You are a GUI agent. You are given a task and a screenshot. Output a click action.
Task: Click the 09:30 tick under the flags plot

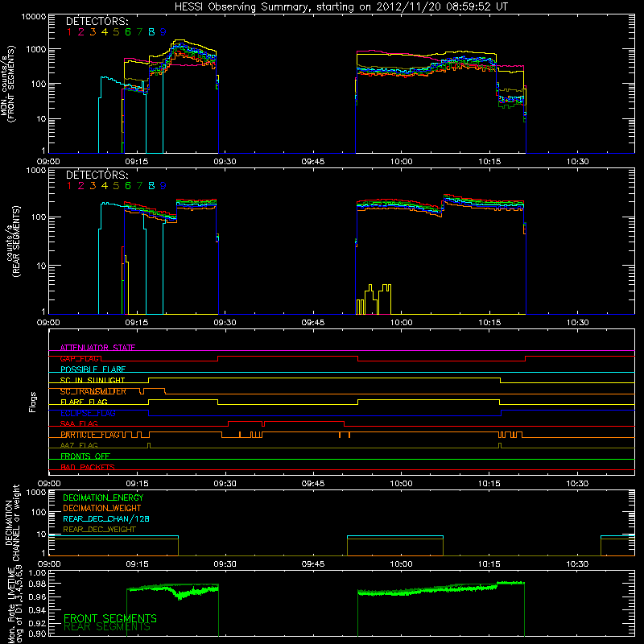225,484
